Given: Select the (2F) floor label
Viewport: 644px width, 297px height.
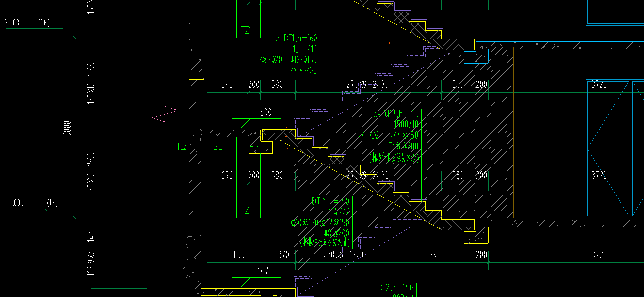Looking at the screenshot, I should pyautogui.click(x=44, y=23).
